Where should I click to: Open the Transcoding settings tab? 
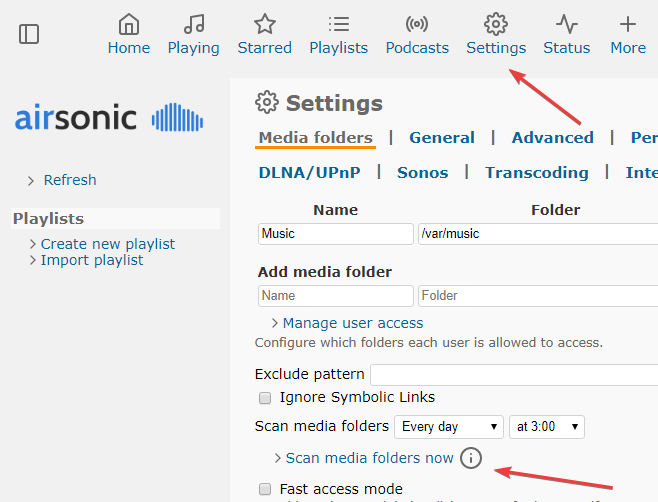coord(537,173)
